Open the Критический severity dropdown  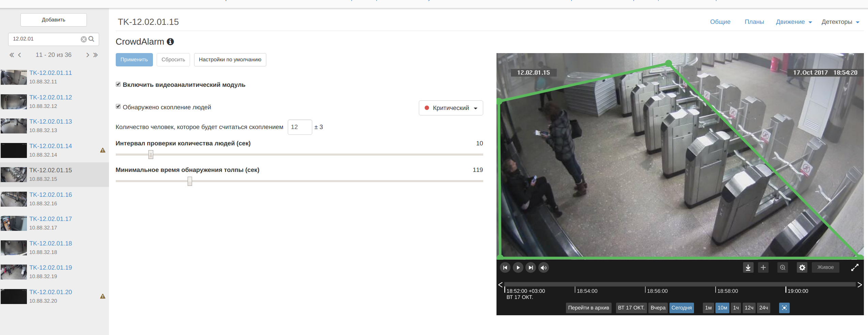pos(451,108)
